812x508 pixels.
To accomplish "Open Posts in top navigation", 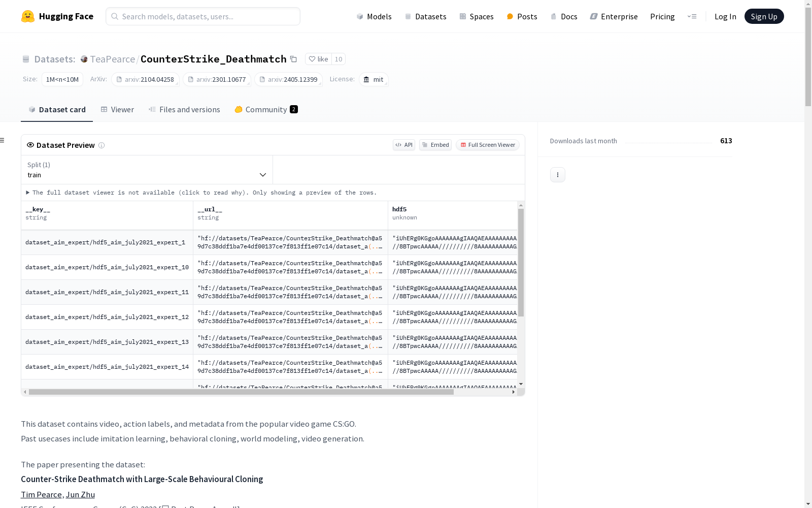I will coord(522,16).
